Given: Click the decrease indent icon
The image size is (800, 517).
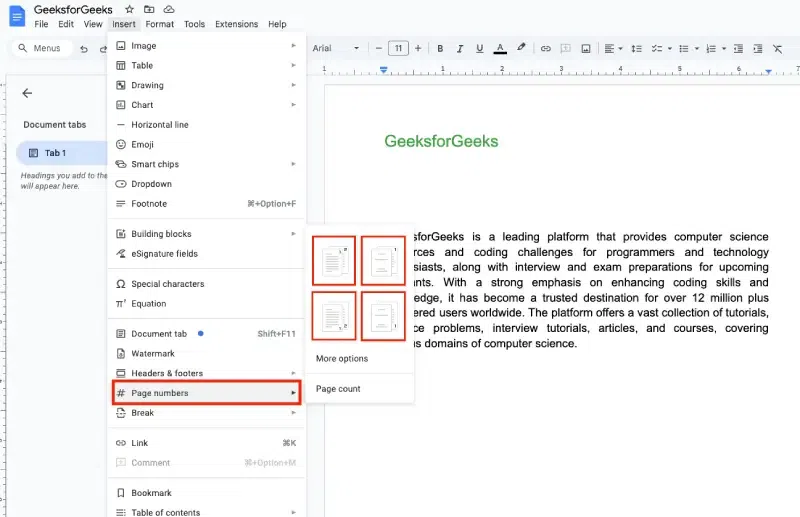Looking at the screenshot, I should [x=738, y=48].
